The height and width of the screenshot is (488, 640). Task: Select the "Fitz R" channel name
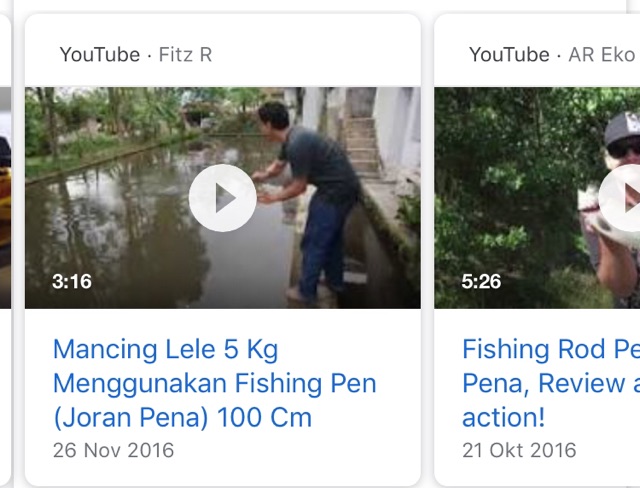tap(185, 54)
